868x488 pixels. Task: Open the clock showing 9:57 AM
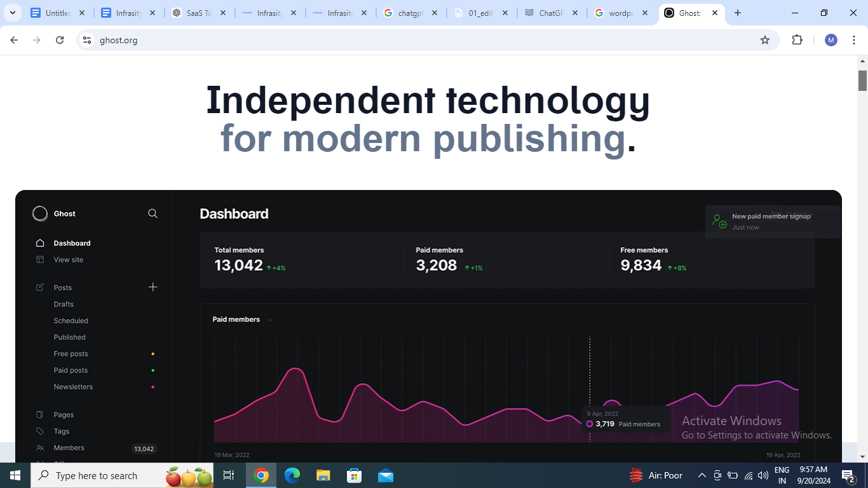[813, 475]
